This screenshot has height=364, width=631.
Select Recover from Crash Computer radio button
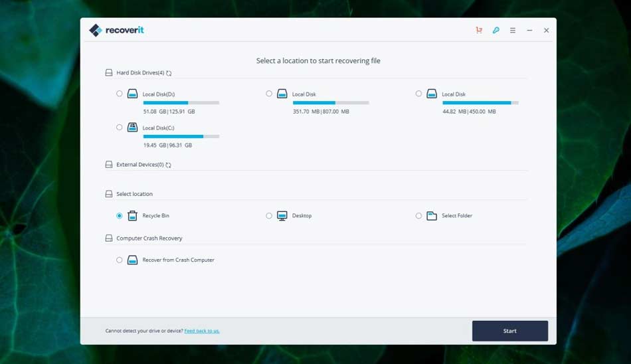(119, 260)
